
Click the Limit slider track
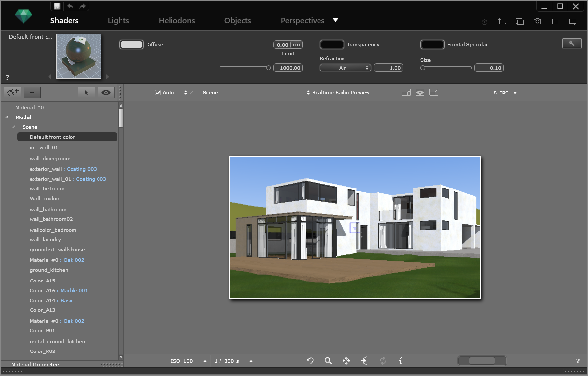[245, 68]
